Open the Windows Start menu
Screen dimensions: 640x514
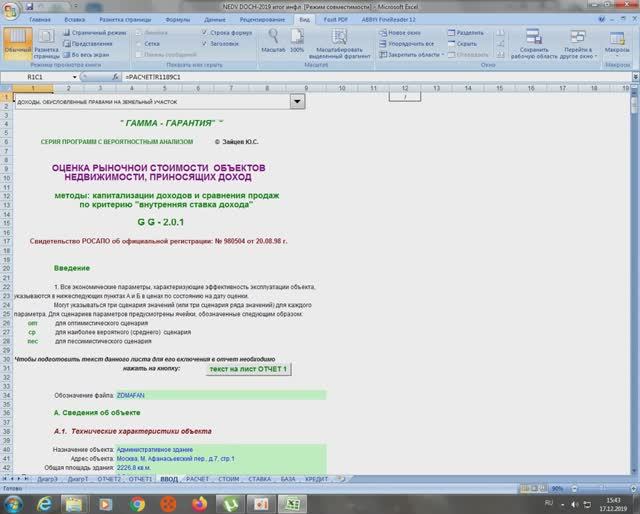tap(13, 504)
